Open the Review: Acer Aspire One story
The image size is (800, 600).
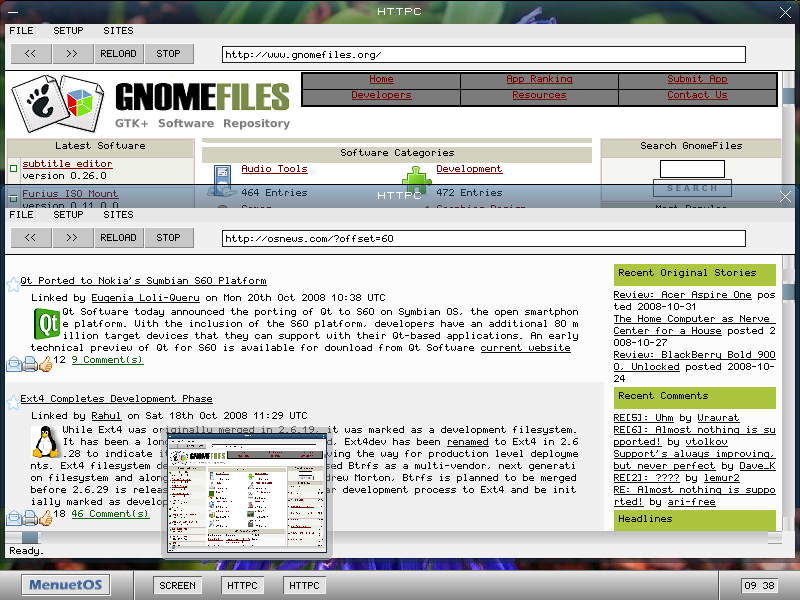click(x=683, y=295)
